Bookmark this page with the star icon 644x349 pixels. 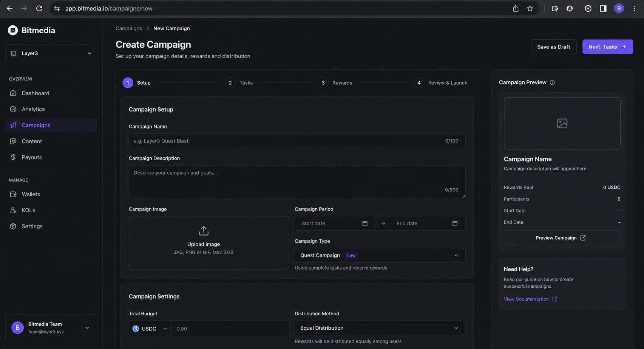click(530, 8)
